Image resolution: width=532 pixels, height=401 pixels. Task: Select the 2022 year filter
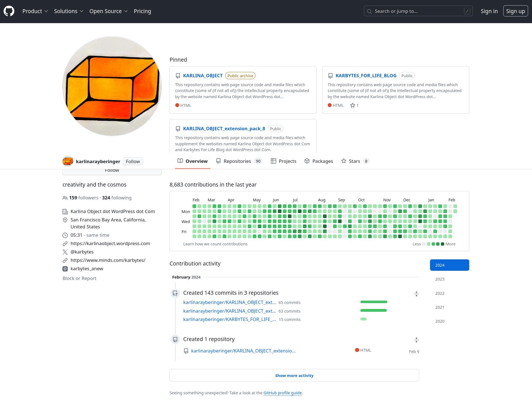coord(449,293)
